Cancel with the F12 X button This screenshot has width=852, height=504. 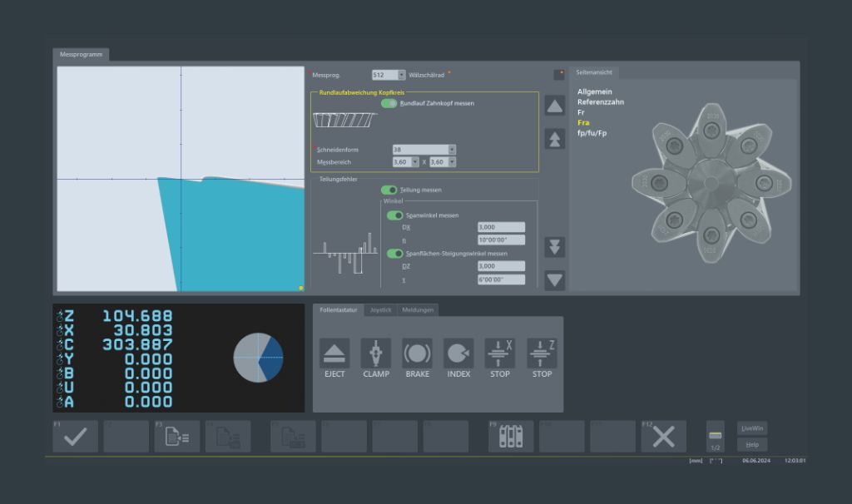(663, 437)
